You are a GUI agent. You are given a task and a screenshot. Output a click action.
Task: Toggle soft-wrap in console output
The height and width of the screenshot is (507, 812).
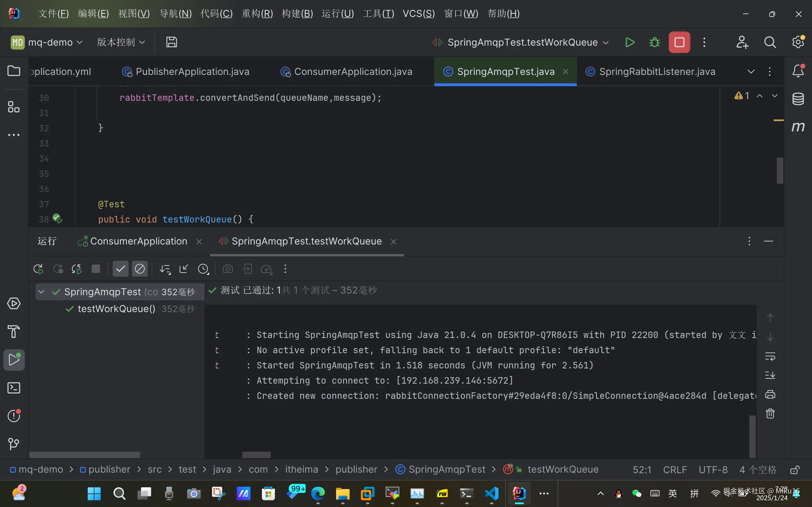(x=770, y=356)
